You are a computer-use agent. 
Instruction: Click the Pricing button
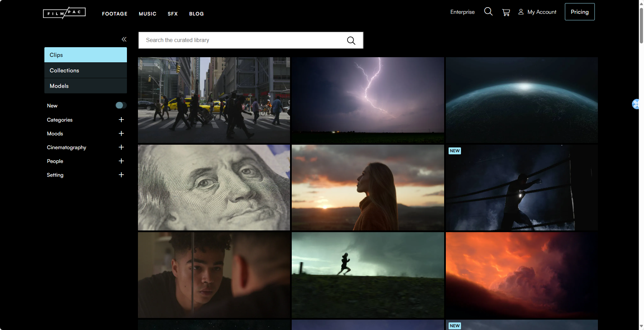click(580, 12)
